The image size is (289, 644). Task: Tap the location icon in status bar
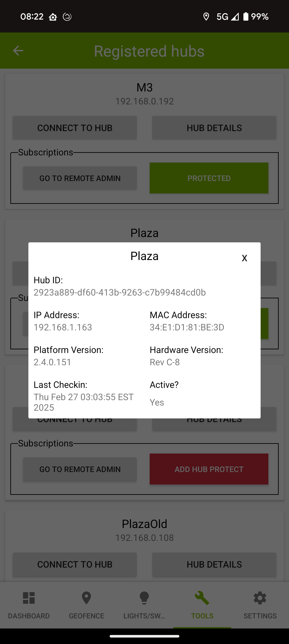pos(206,17)
